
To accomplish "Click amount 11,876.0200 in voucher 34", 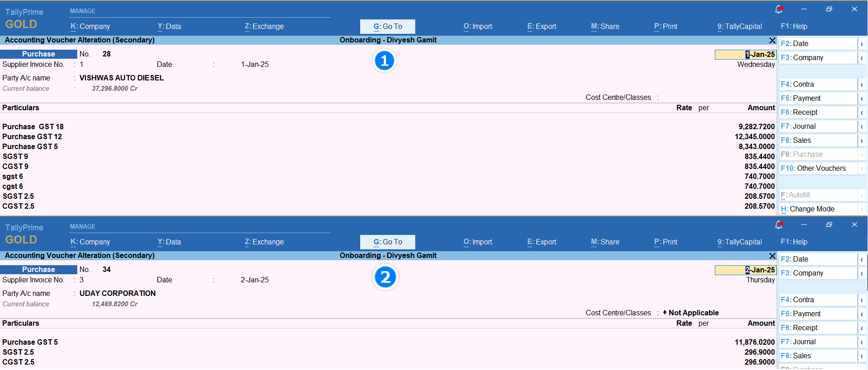I will coord(755,342).
